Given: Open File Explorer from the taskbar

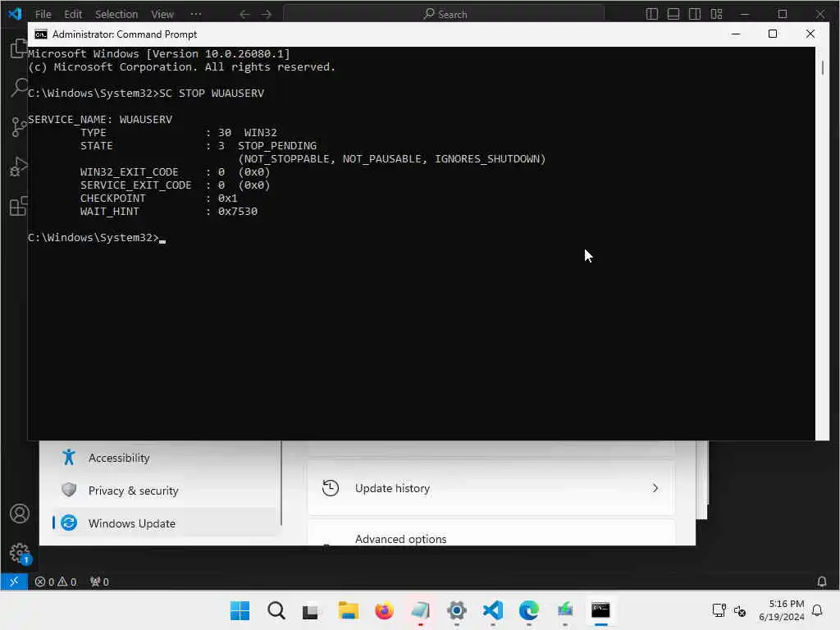Looking at the screenshot, I should pyautogui.click(x=348, y=610).
